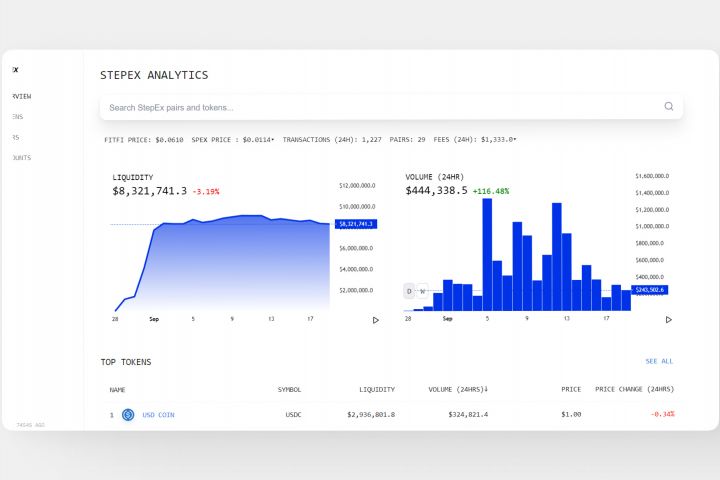Switch the volume chart to weekly with W
The height and width of the screenshot is (480, 720).
point(422,291)
